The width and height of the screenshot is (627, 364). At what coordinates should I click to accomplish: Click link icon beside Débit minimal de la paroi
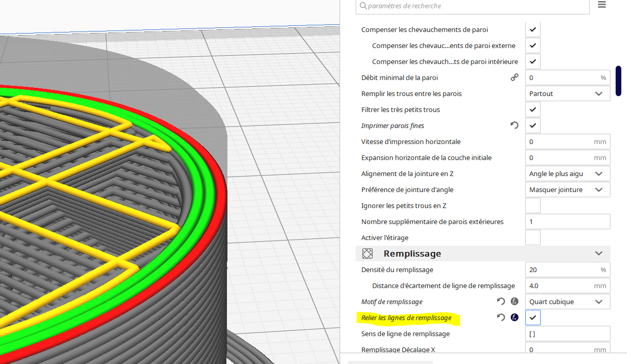click(514, 77)
